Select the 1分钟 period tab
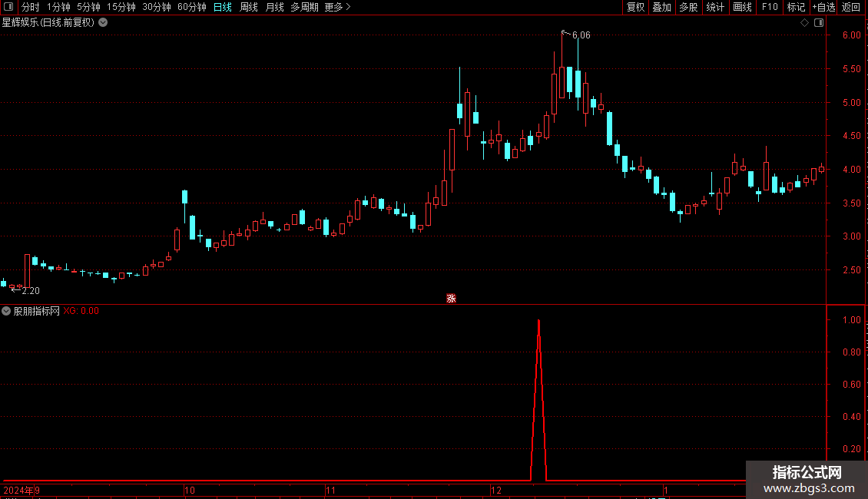Screen dimensions: 868x499 [58, 7]
